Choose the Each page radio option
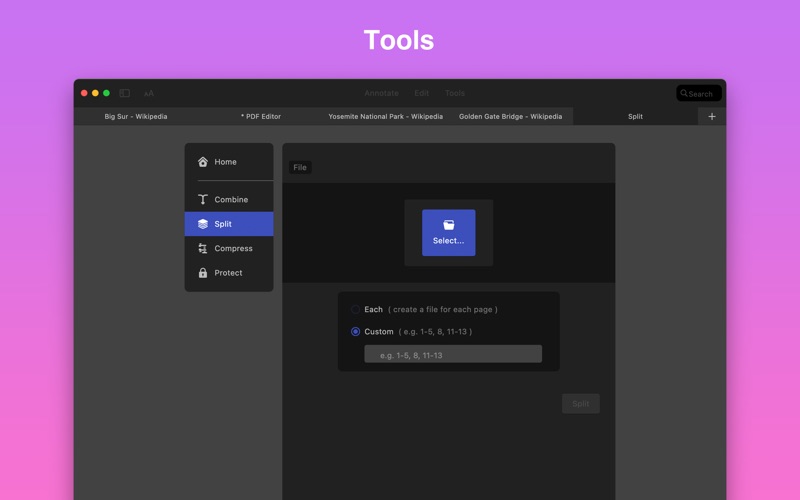800x500 pixels. [355, 310]
